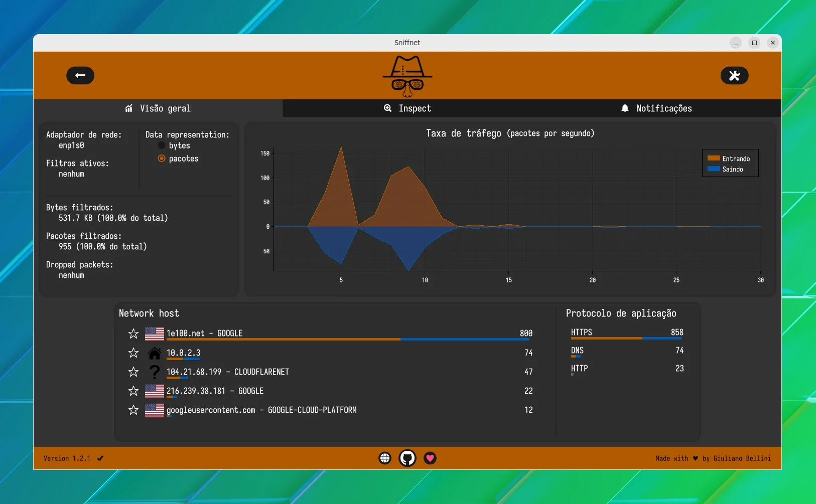Click the Protocolo de aplicação heading
The height and width of the screenshot is (504, 816).
621,313
